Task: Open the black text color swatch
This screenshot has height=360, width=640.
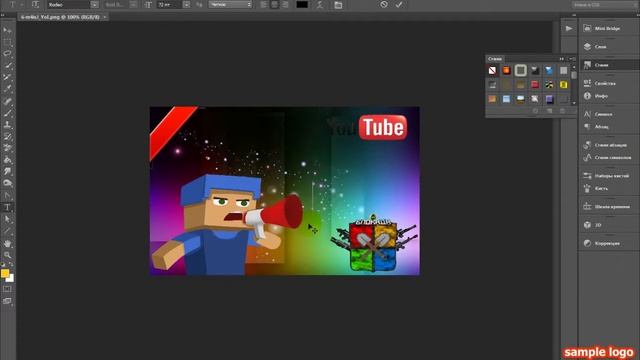Action: (x=302, y=4)
